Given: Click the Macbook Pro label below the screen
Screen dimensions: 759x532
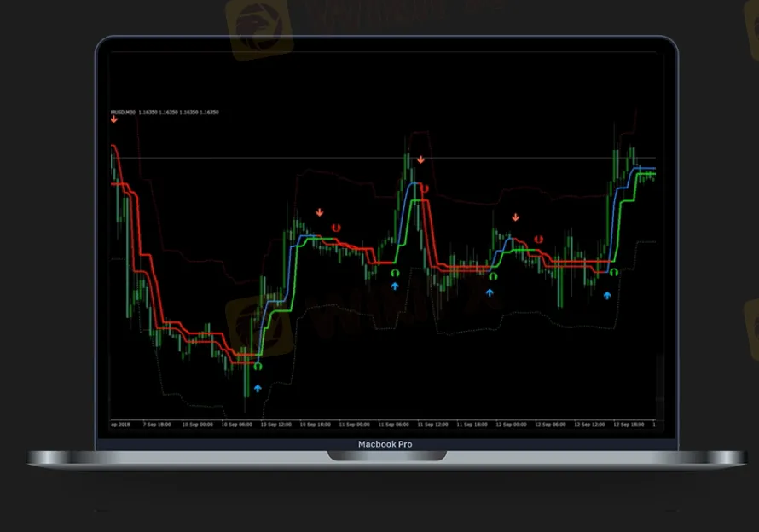Looking at the screenshot, I should pyautogui.click(x=383, y=444).
